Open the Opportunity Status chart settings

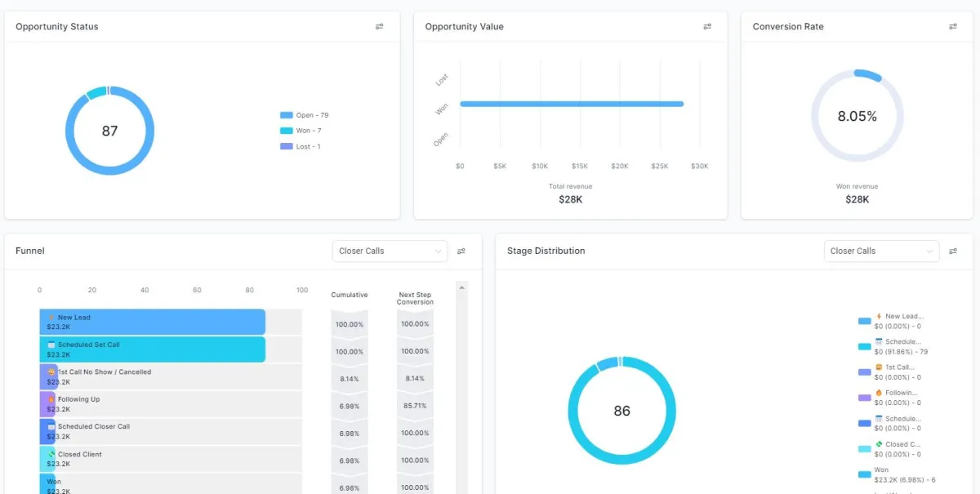click(379, 26)
